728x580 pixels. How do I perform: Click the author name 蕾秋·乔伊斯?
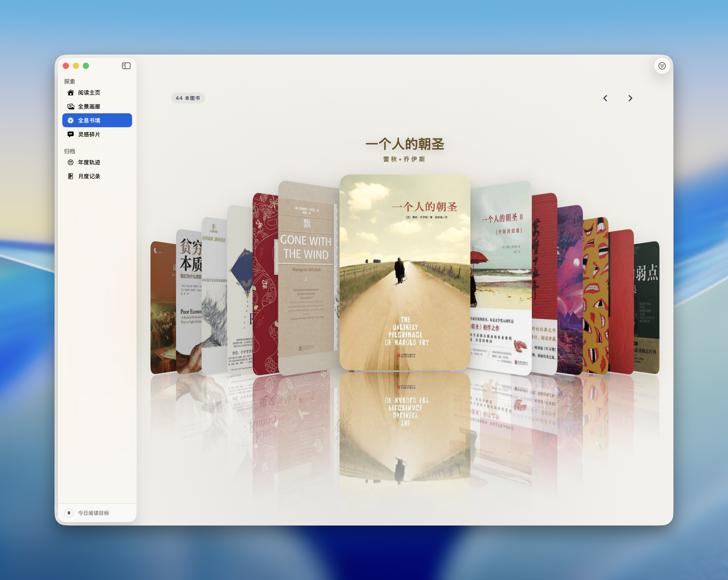pyautogui.click(x=404, y=159)
